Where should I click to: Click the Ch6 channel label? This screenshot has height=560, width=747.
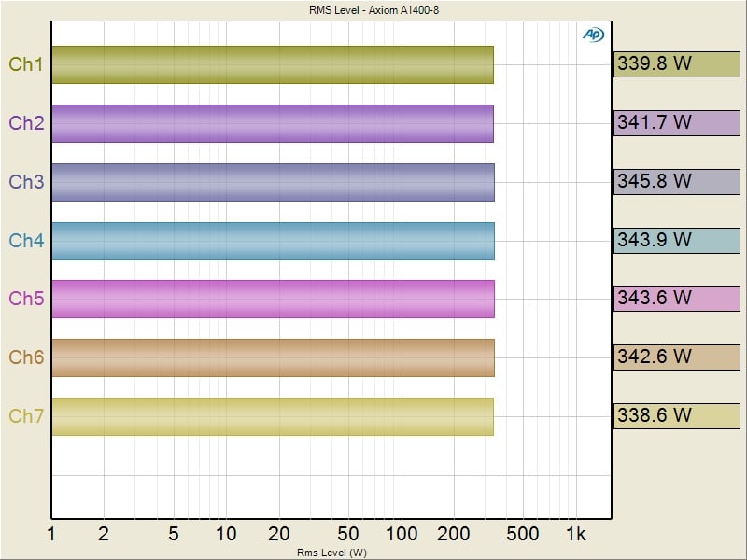click(26, 357)
